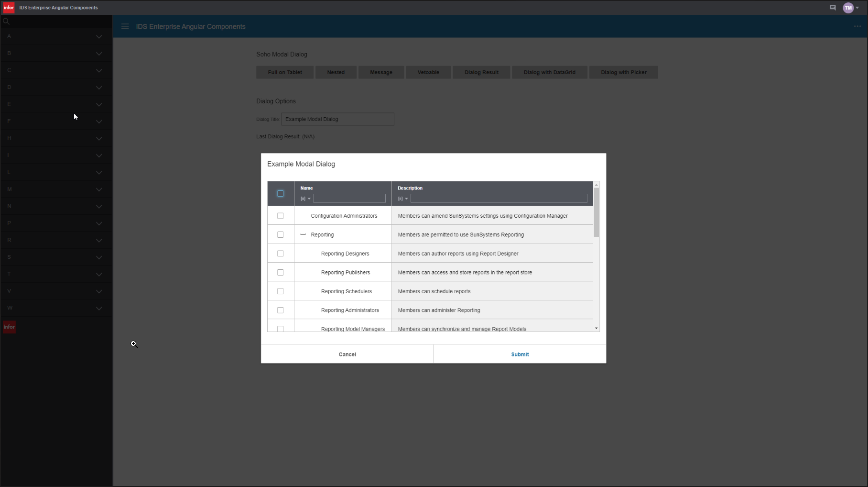868x487 pixels.
Task: Click the Nested button
Action: pos(336,72)
